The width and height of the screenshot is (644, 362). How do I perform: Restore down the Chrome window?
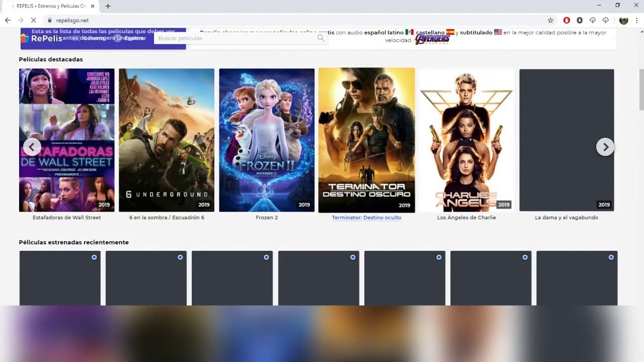[617, 5]
